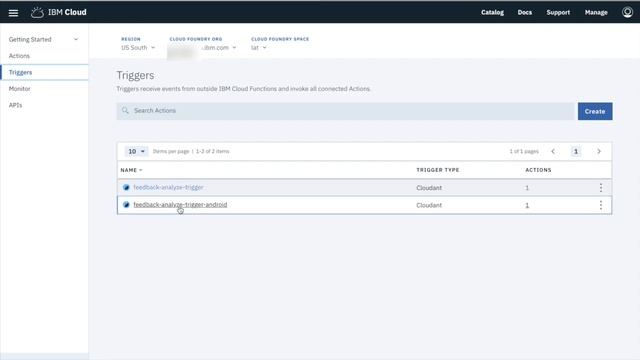Screen dimensions: 640x360
Task: Click the Create button
Action: coord(595,111)
